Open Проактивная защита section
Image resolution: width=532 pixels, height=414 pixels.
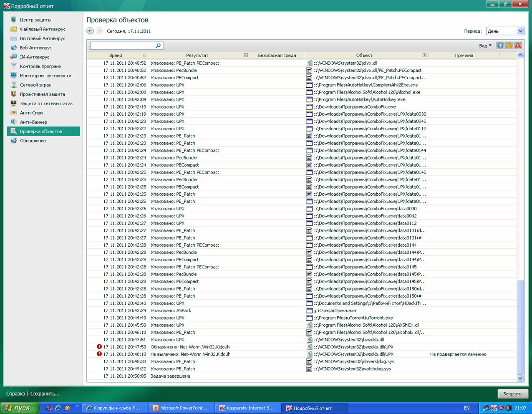tap(42, 94)
